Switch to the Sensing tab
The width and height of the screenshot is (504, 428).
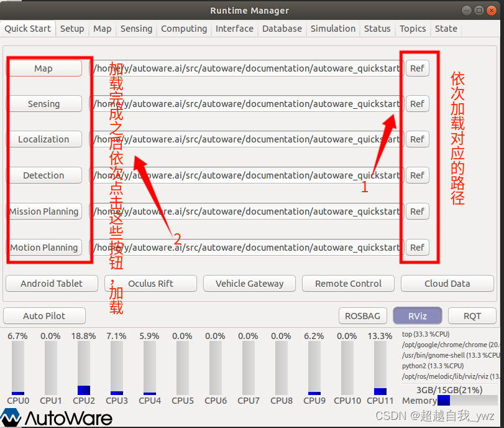pos(136,29)
